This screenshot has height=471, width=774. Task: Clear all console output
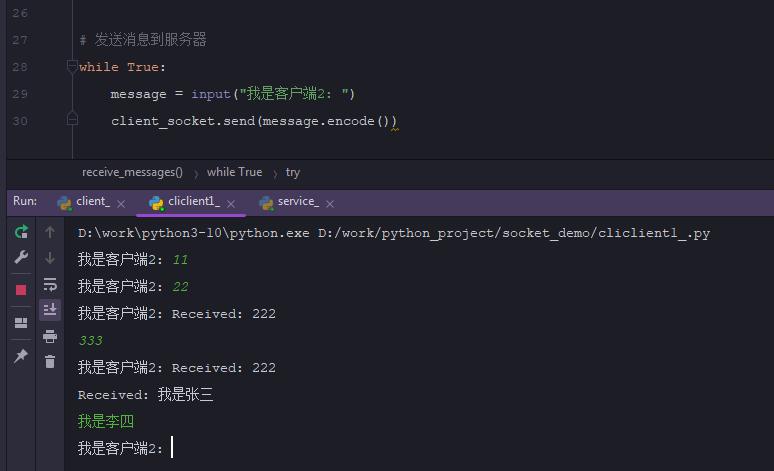pos(50,362)
